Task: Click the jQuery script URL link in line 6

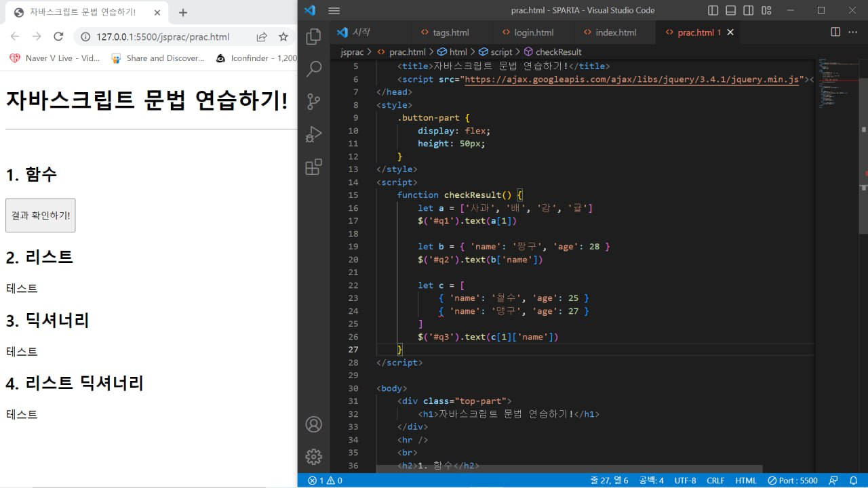Action: point(632,79)
